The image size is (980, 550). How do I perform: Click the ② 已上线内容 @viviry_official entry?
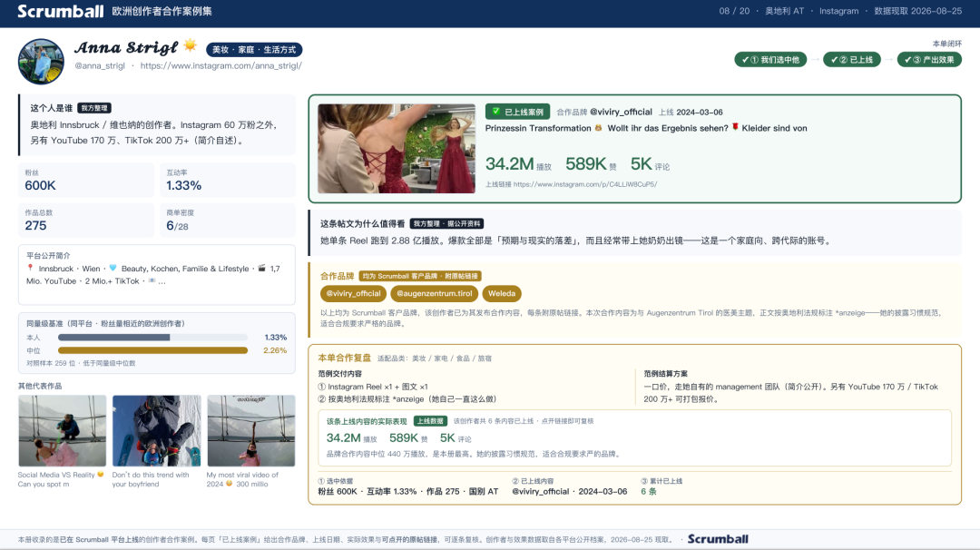(x=569, y=486)
